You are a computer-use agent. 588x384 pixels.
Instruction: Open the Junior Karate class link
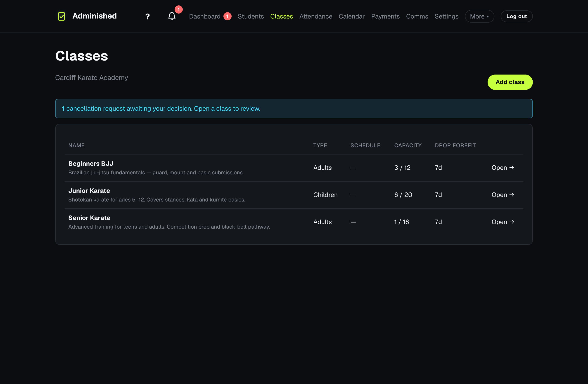(503, 195)
